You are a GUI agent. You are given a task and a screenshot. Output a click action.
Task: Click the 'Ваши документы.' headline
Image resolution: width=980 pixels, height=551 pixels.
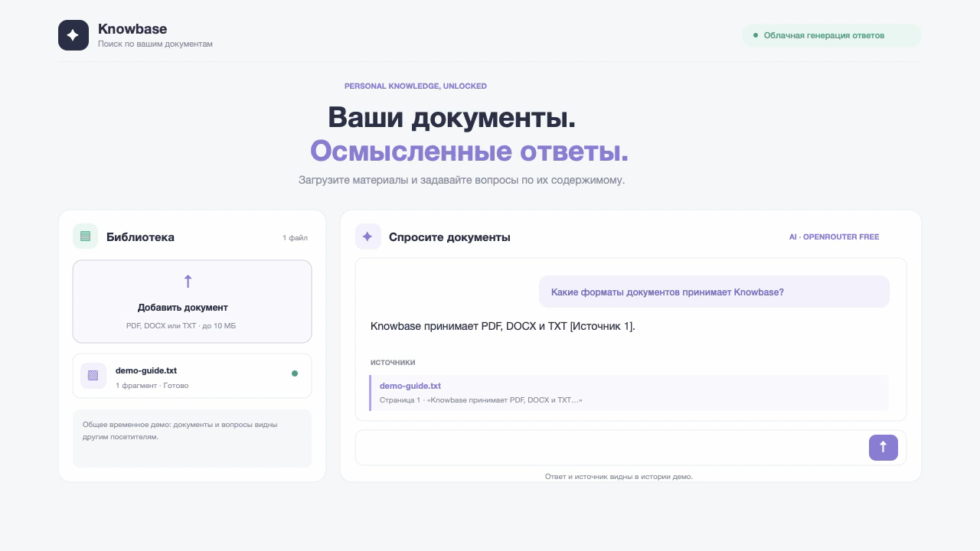pyautogui.click(x=452, y=118)
